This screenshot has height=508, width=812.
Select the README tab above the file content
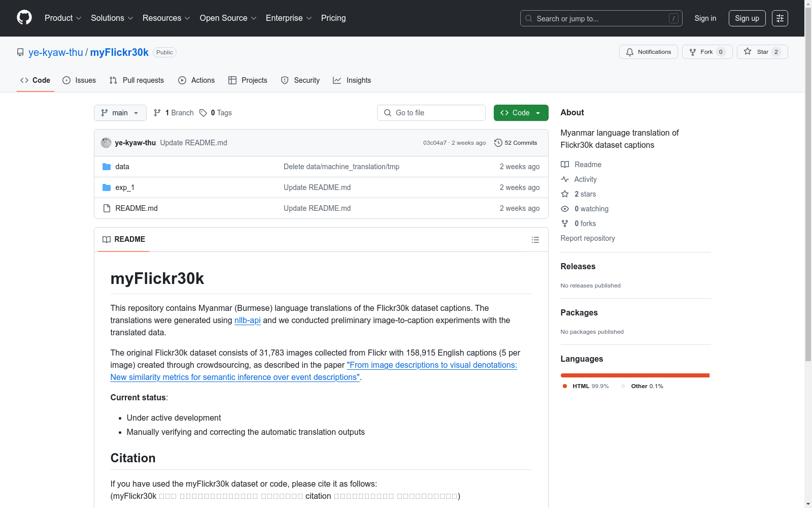coord(124,239)
